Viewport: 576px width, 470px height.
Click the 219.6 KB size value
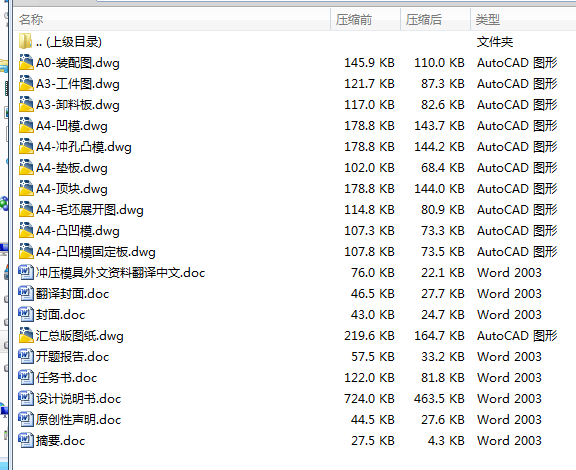pos(369,336)
